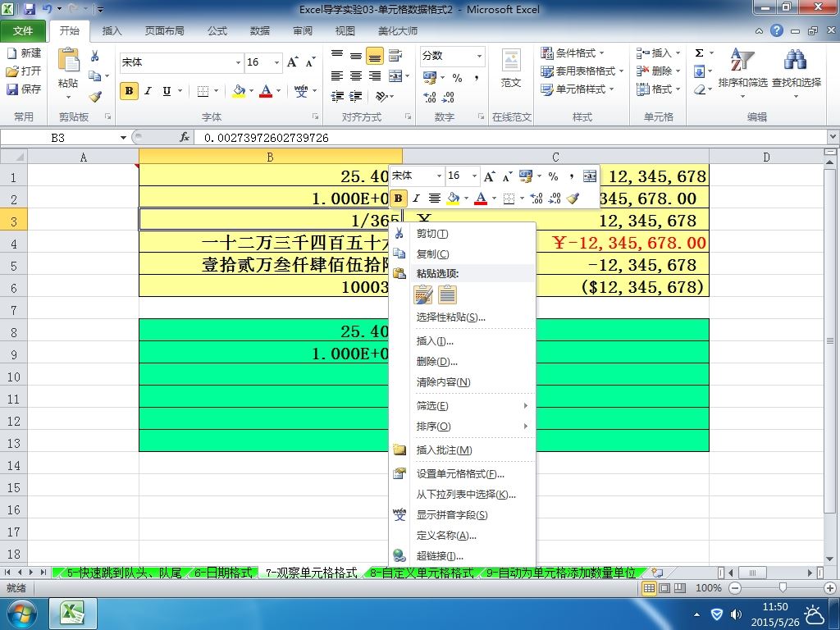840x630 pixels.
Task: Click the Format Painter brush in the ribbon
Action: [x=95, y=97]
